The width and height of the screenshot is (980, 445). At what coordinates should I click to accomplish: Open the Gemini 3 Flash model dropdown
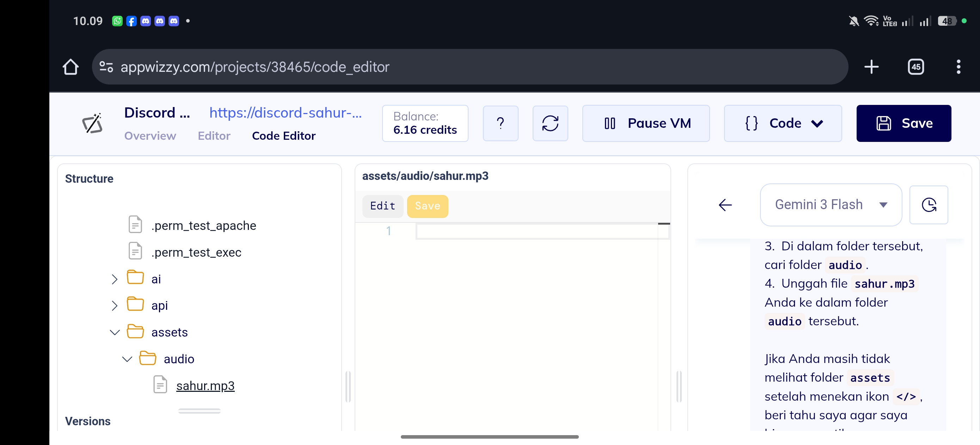point(831,205)
